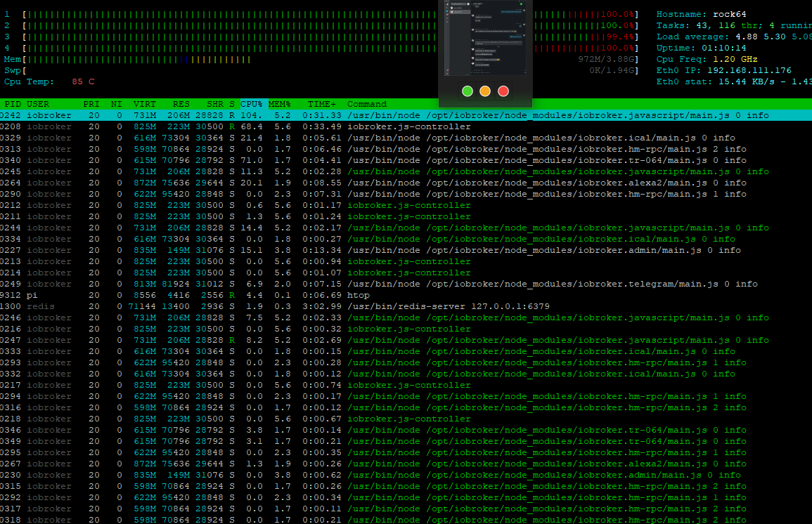Select the redis-server process row
The image size is (812, 524).
406,307
